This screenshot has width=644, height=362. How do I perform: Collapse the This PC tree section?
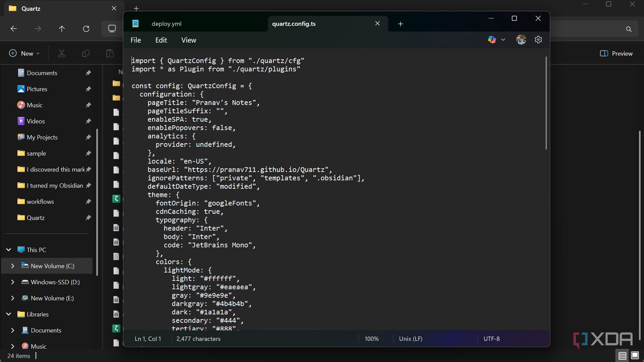8,249
